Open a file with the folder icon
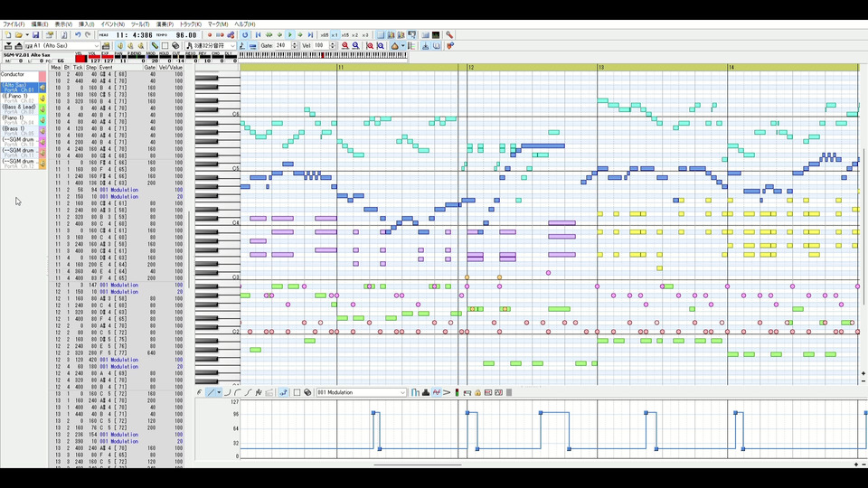The width and height of the screenshot is (868, 488). (19, 35)
